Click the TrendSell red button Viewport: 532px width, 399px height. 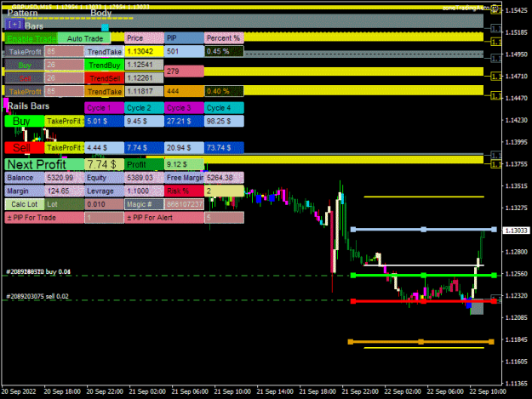[105, 78]
